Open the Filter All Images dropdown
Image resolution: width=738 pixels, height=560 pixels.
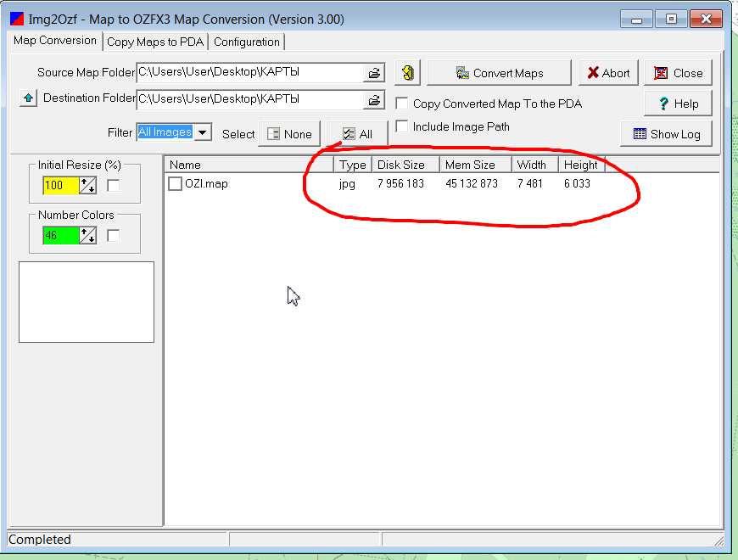pos(202,132)
